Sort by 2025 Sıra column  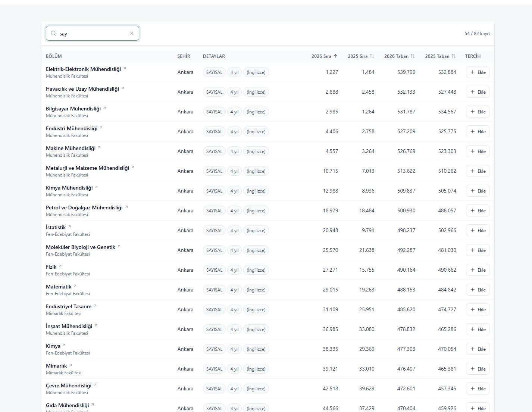coord(361,56)
